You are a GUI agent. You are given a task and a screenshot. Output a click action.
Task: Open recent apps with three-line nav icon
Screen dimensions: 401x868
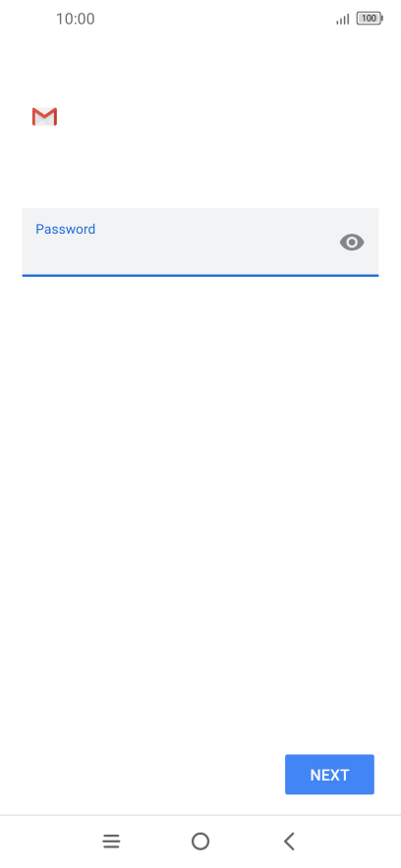click(x=111, y=841)
